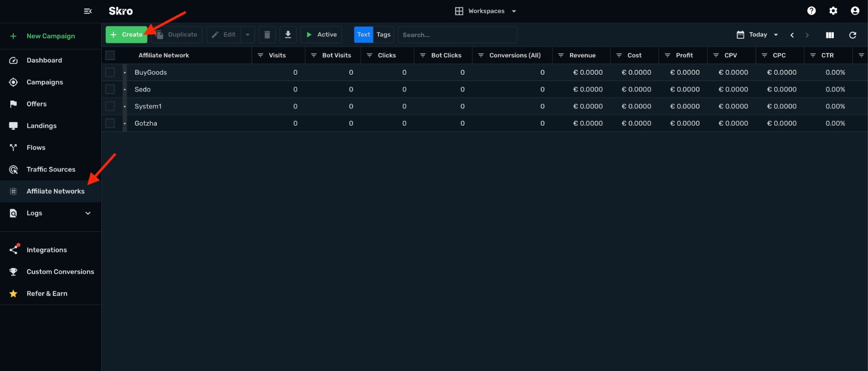Go to Offers section
Viewport: 868px width, 371px height.
pyautogui.click(x=50, y=104)
